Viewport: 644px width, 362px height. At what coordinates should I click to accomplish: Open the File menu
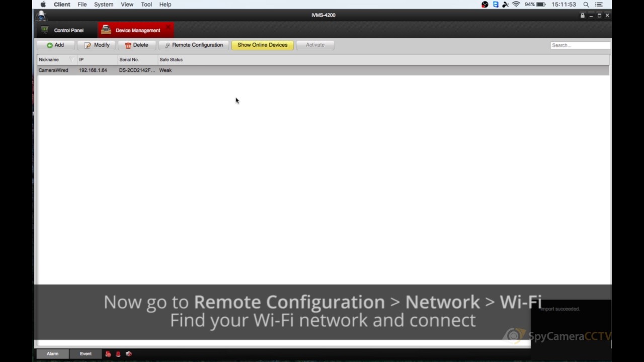(x=82, y=5)
